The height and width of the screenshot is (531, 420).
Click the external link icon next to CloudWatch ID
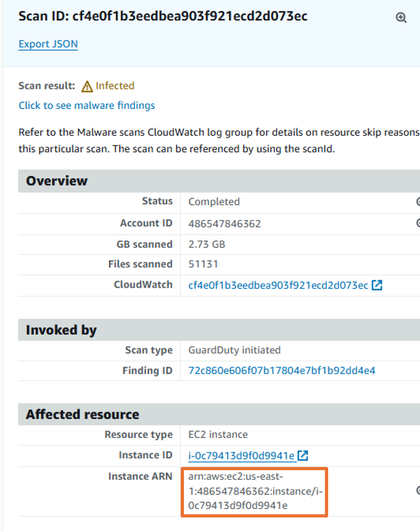377,285
